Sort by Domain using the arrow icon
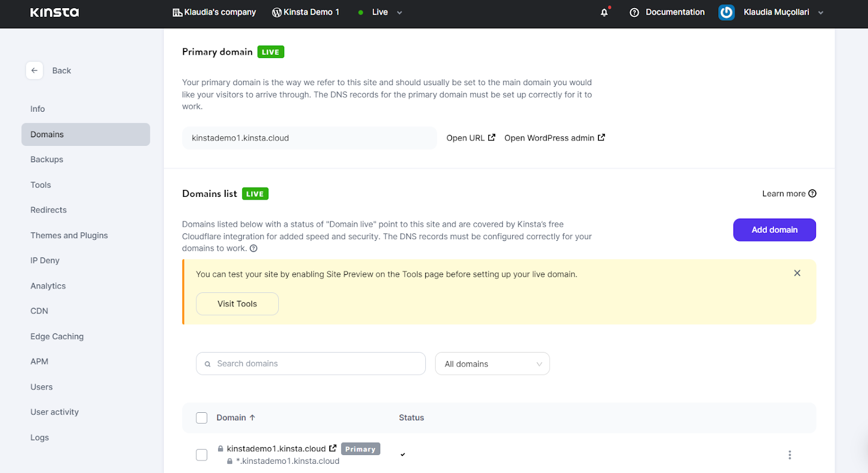The height and width of the screenshot is (473, 868). click(x=252, y=418)
